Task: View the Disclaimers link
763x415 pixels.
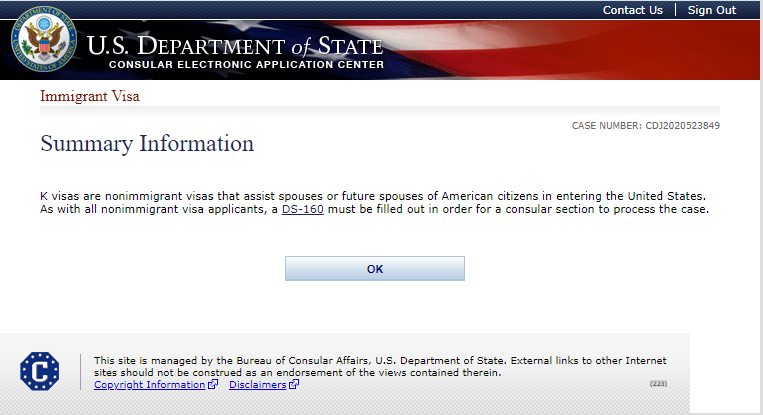Action: point(257,385)
